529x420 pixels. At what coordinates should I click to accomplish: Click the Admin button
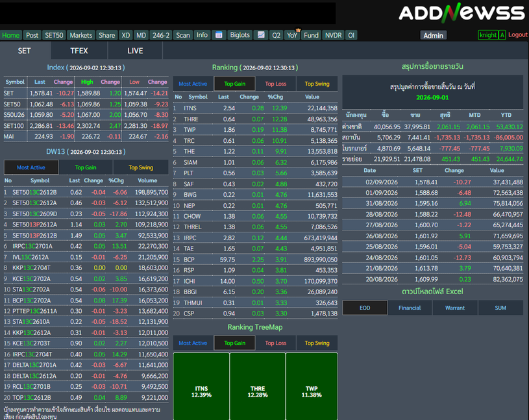[x=433, y=36]
